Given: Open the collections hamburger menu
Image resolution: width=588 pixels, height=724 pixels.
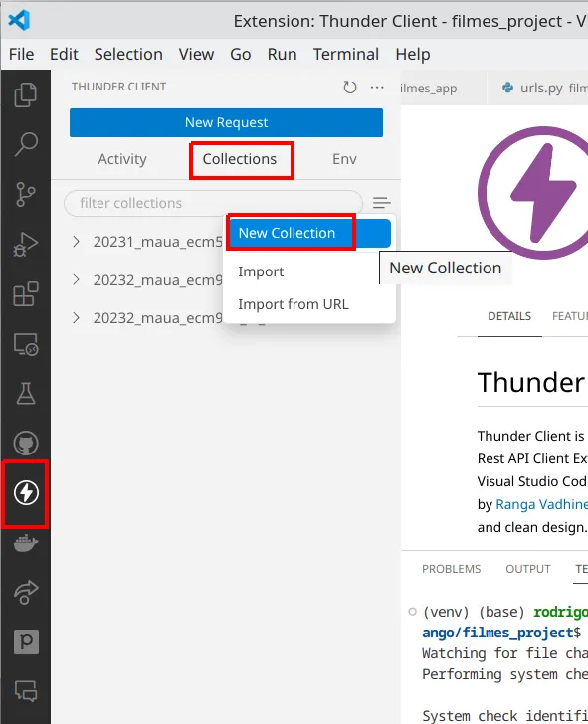Looking at the screenshot, I should (x=381, y=202).
